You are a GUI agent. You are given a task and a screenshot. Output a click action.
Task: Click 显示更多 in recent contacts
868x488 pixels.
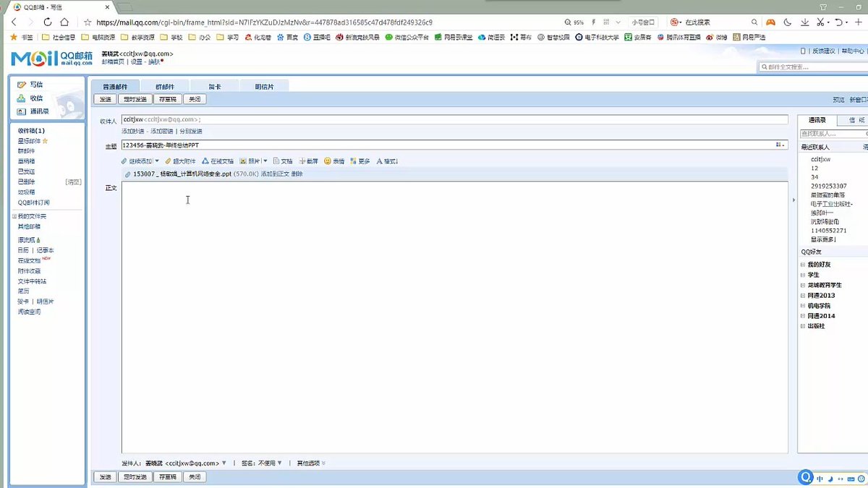(x=822, y=239)
